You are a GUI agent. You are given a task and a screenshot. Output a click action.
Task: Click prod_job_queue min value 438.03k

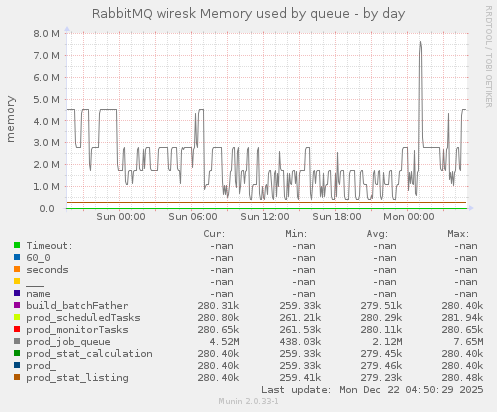click(x=300, y=342)
